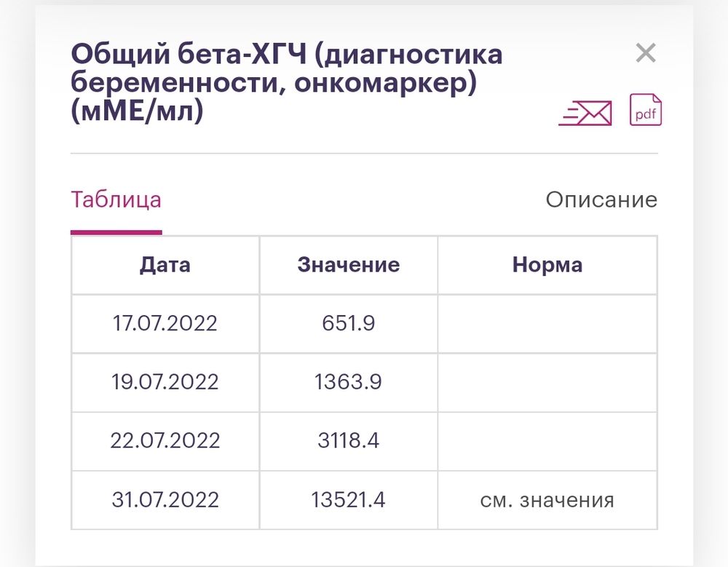Select the Дата column header
Screen dimensions: 728x567
pyautogui.click(x=165, y=264)
